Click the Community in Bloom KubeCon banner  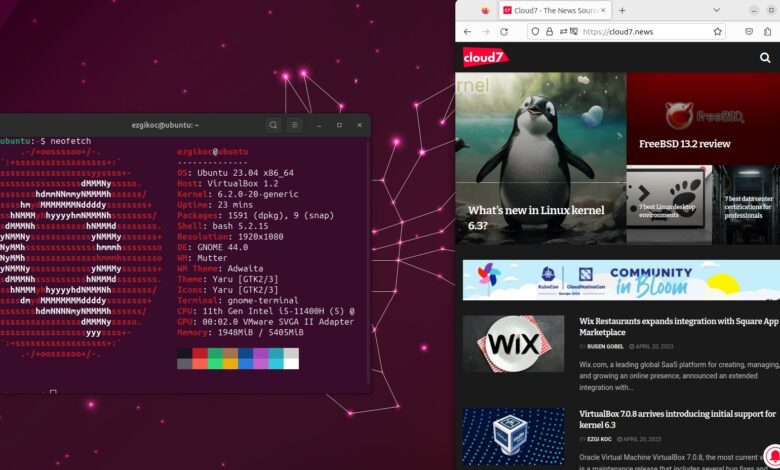point(621,280)
